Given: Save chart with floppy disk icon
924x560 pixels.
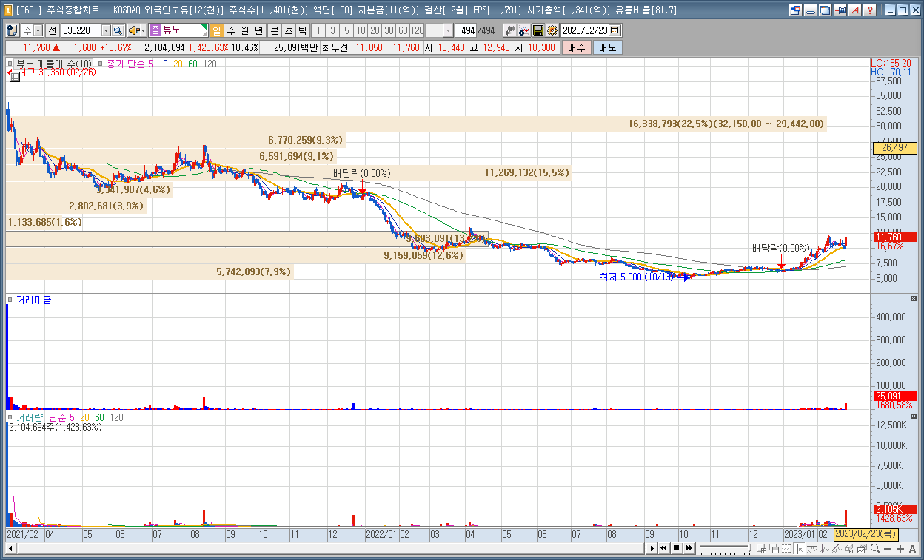Looking at the screenshot, I should point(538,30).
